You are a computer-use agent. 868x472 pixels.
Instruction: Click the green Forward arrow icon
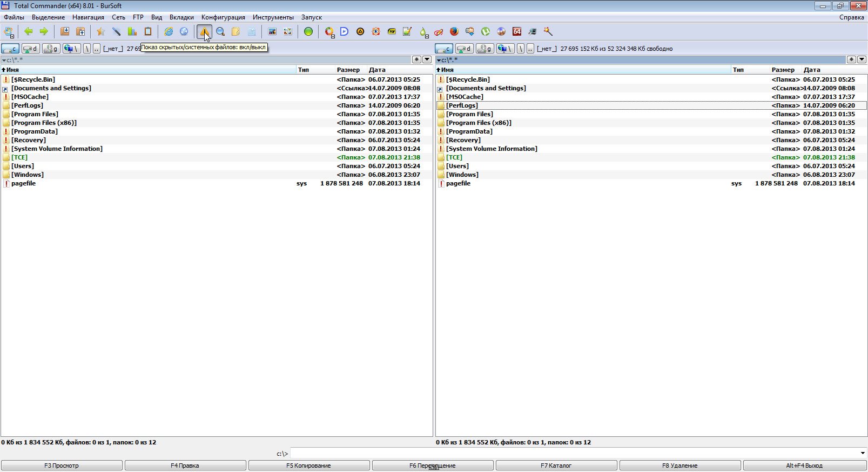[x=44, y=31]
